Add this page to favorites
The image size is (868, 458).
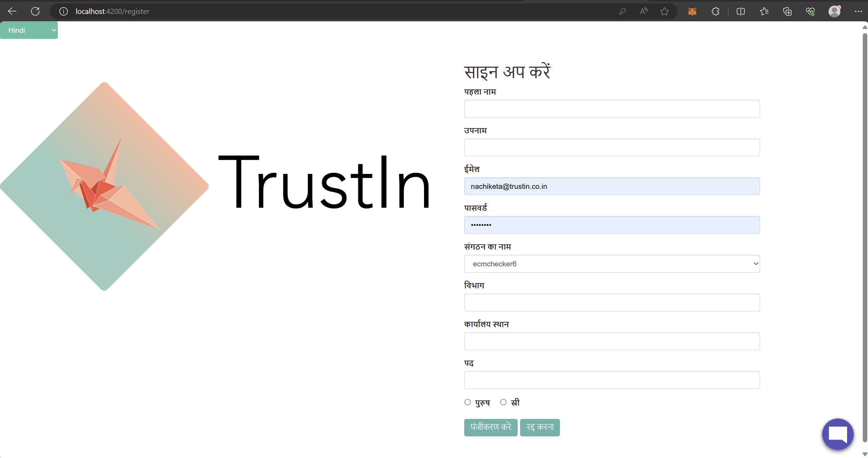(x=664, y=11)
